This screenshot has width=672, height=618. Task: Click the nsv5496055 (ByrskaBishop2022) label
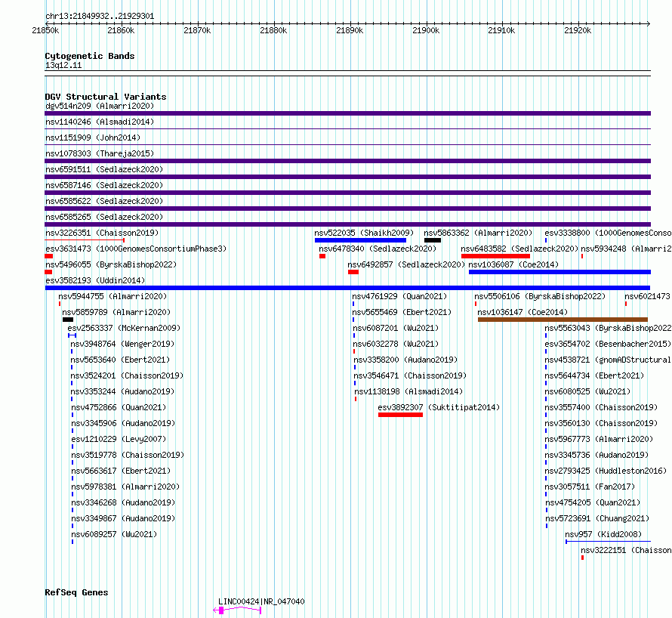(x=111, y=264)
